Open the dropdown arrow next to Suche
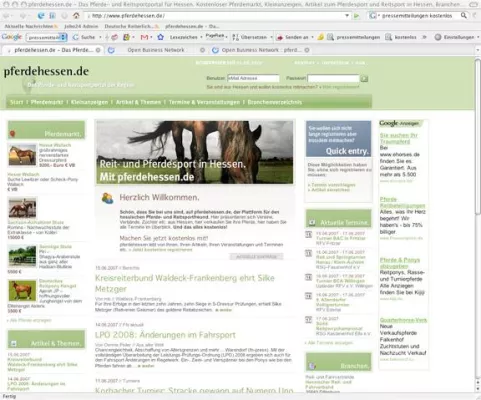The height and width of the screenshot is (400, 481). click(100, 37)
